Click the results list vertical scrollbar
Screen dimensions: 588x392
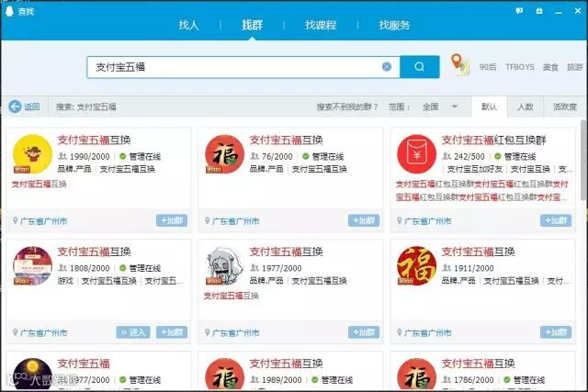point(583,162)
